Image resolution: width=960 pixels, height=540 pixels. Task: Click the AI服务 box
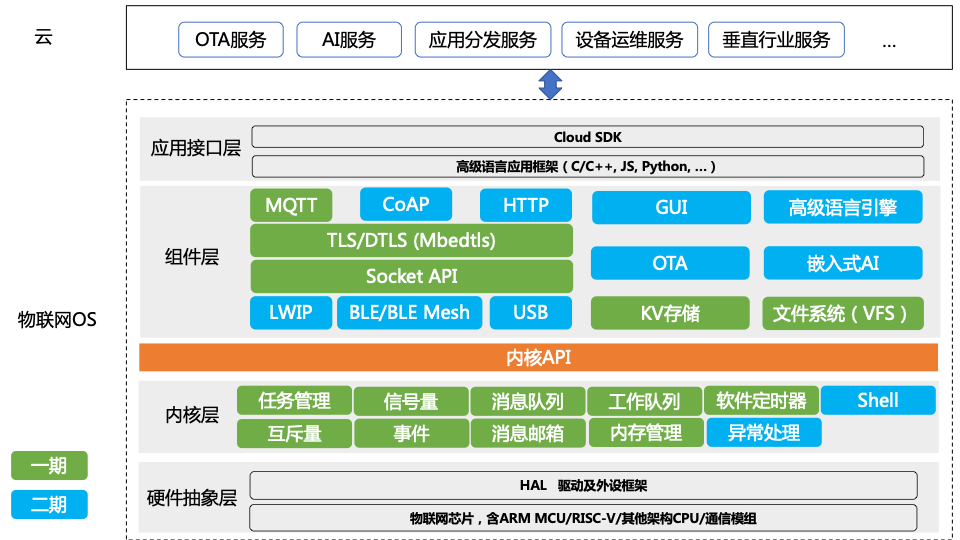coord(349,40)
